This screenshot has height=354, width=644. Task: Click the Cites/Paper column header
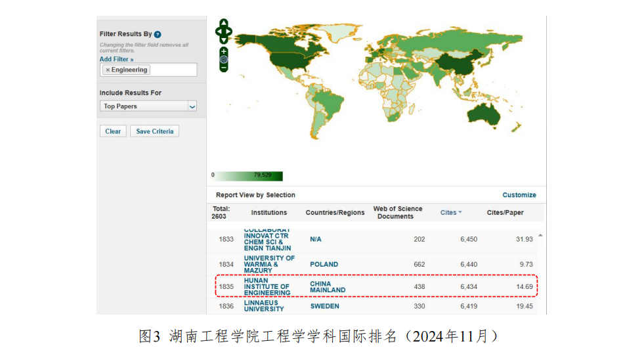(505, 212)
